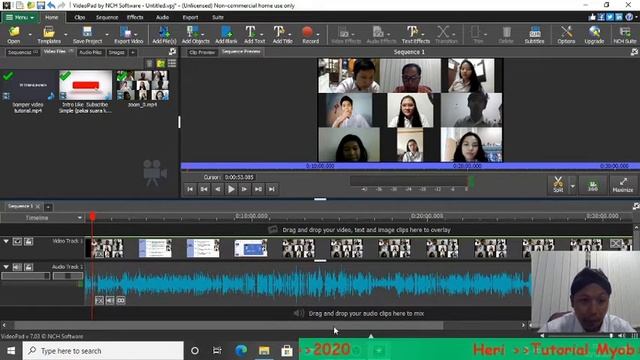The image size is (640, 360).
Task: Collapse Audio Track 1 triangle
Action: [x=6, y=267]
